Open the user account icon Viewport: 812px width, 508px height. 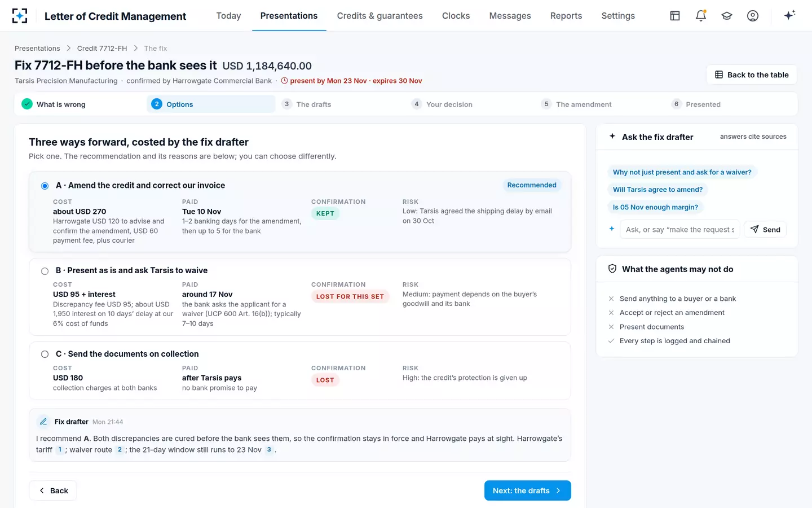click(753, 16)
